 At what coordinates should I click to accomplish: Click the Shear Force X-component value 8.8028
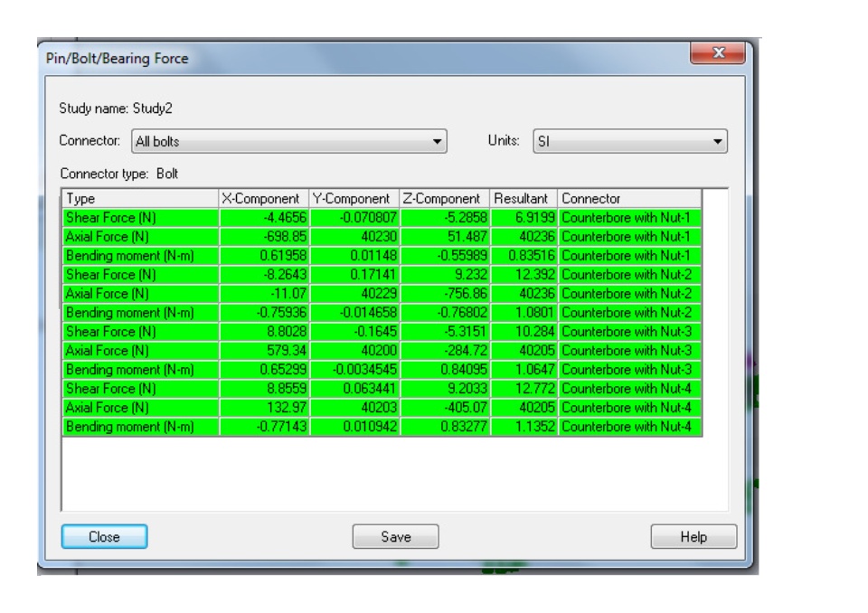pyautogui.click(x=287, y=332)
